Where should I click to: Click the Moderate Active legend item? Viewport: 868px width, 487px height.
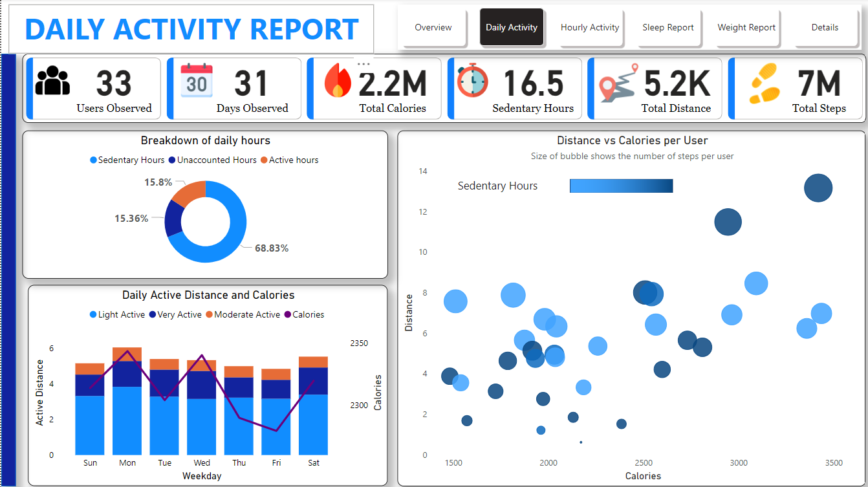[243, 314]
